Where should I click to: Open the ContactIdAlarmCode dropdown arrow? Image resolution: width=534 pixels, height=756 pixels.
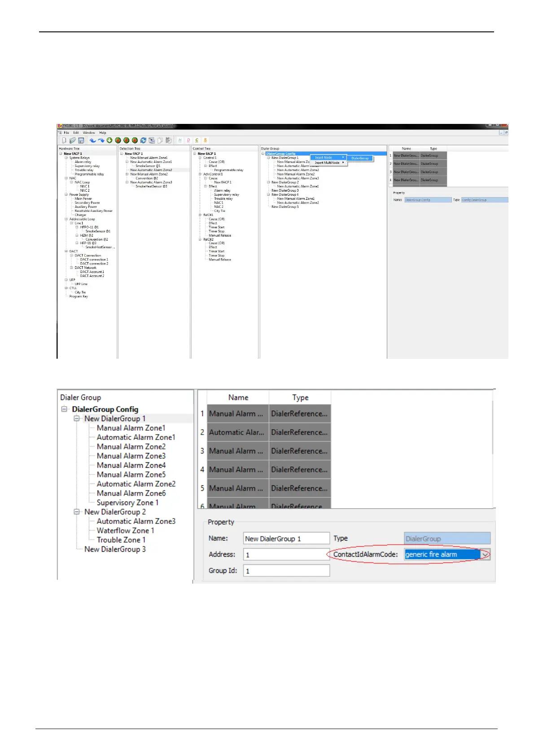[485, 554]
